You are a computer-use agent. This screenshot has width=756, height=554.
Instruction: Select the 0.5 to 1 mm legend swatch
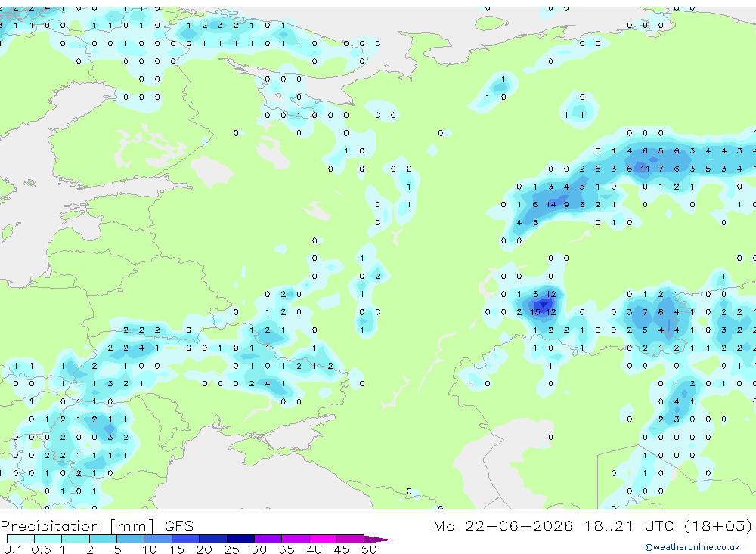click(x=48, y=539)
